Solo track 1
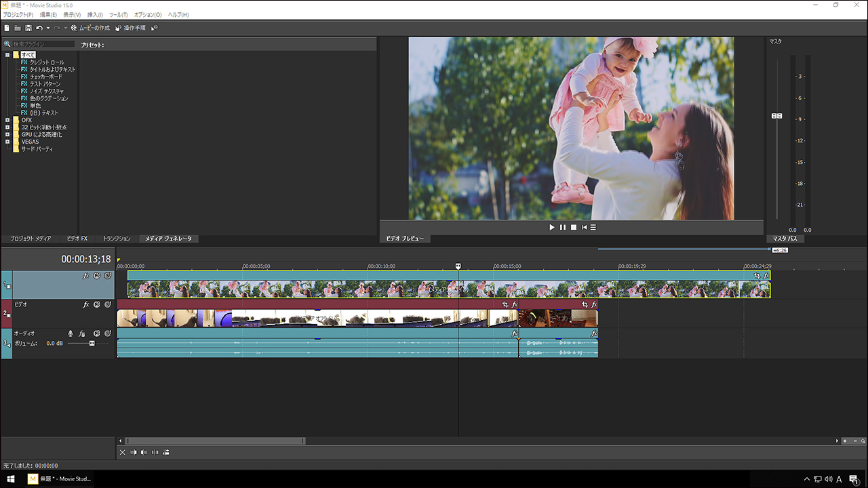The width and height of the screenshot is (868, 488). 108,276
